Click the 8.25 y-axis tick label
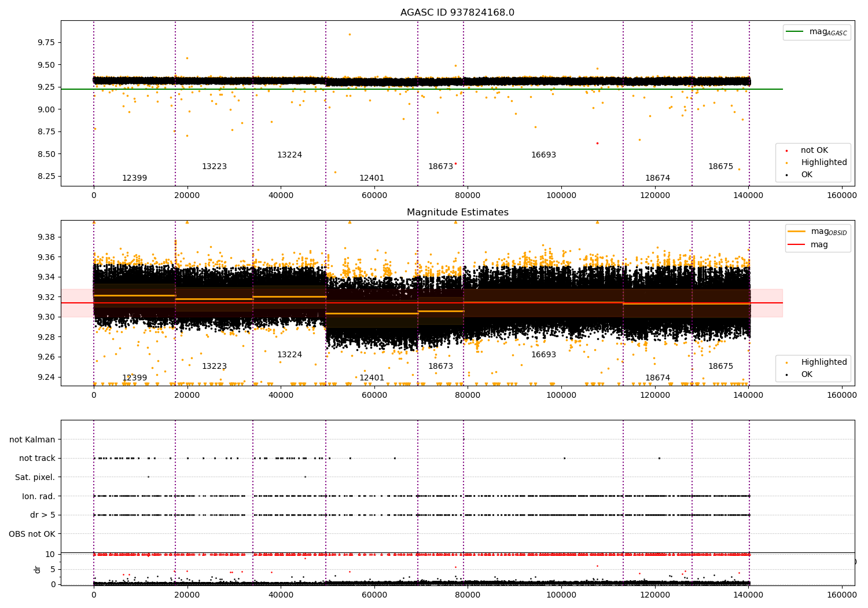 coord(46,176)
